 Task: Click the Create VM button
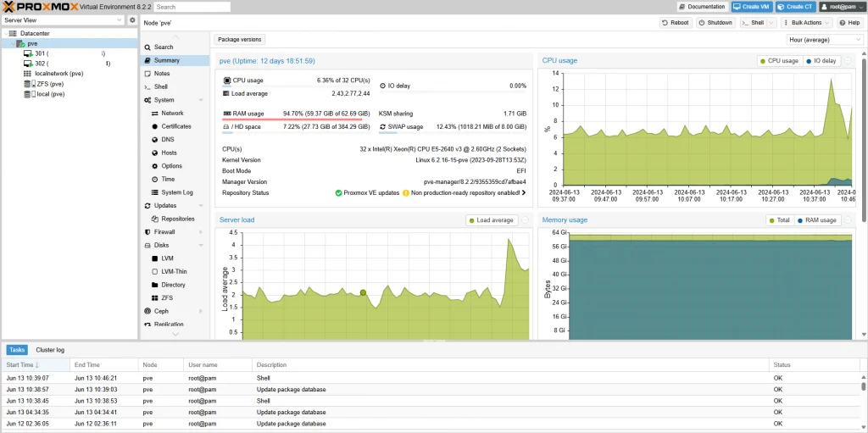(x=751, y=7)
